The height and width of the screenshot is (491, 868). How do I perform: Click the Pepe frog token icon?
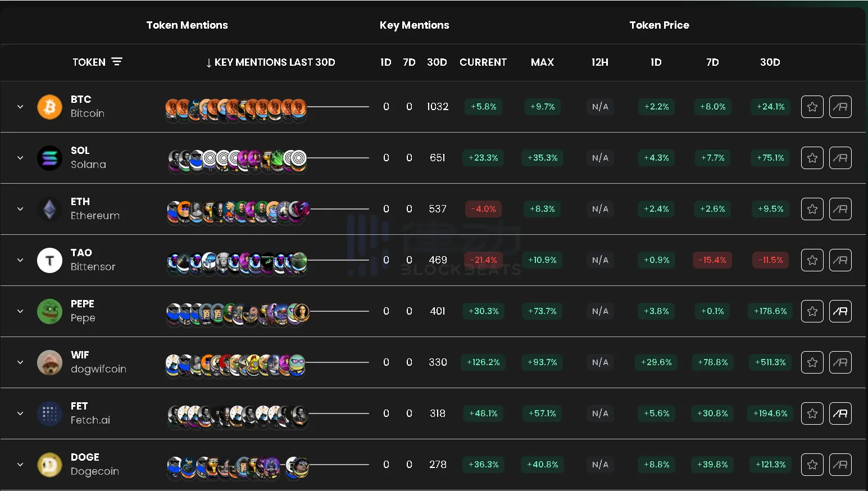[49, 311]
